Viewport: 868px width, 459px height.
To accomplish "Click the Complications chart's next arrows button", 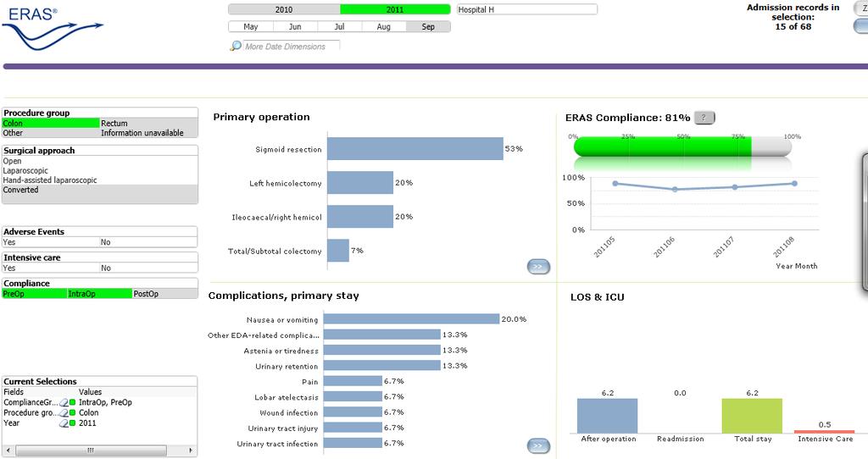I will [538, 445].
